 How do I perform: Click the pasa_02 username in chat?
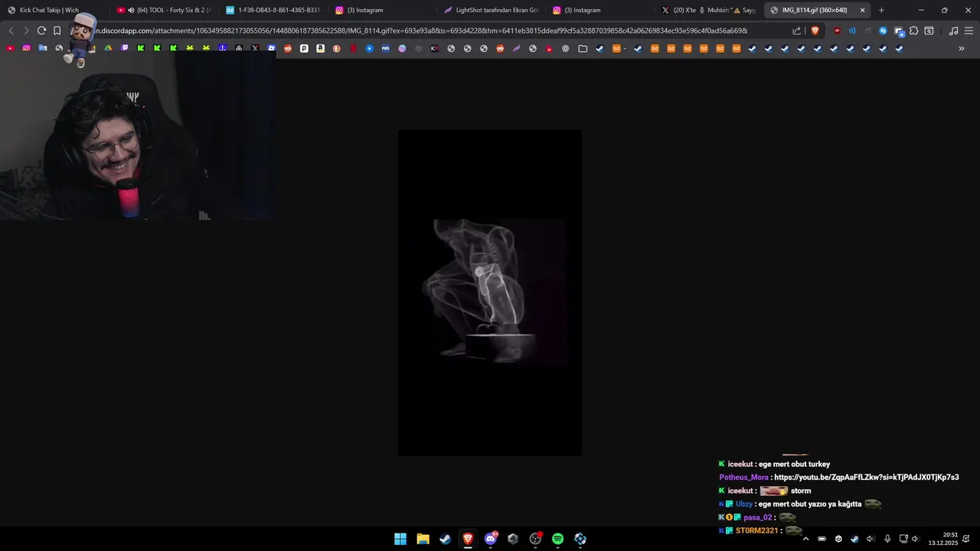(x=758, y=517)
